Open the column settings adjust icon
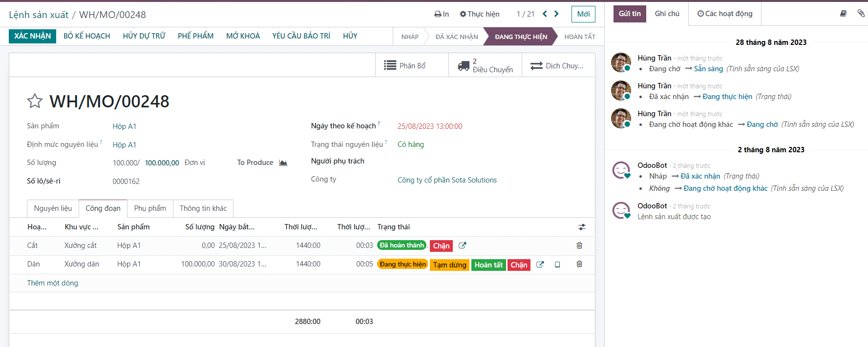This screenshot has width=868, height=347. [582, 227]
